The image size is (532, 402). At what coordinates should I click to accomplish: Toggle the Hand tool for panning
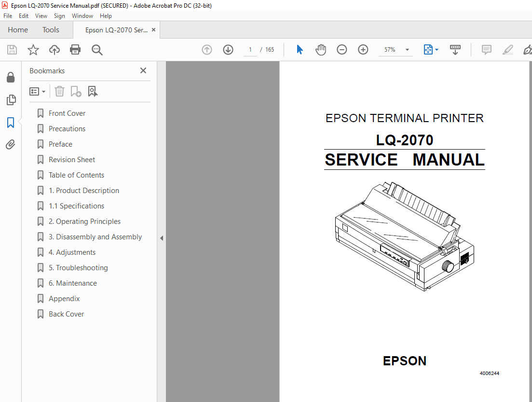[321, 50]
